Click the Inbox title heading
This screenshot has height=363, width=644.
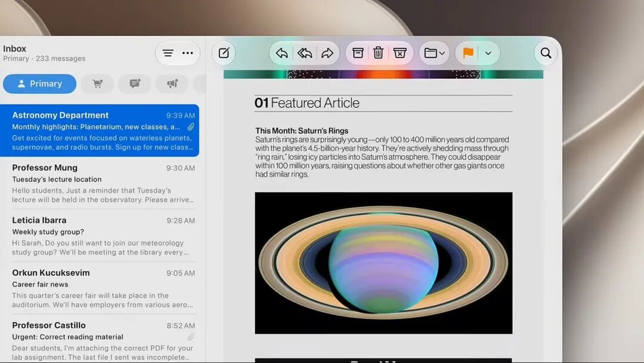[x=14, y=48]
